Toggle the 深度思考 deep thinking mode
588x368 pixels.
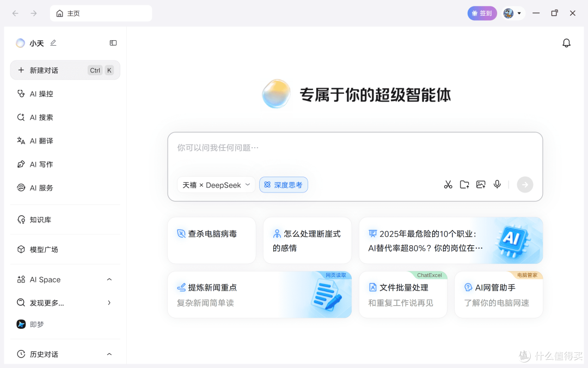[x=284, y=185]
